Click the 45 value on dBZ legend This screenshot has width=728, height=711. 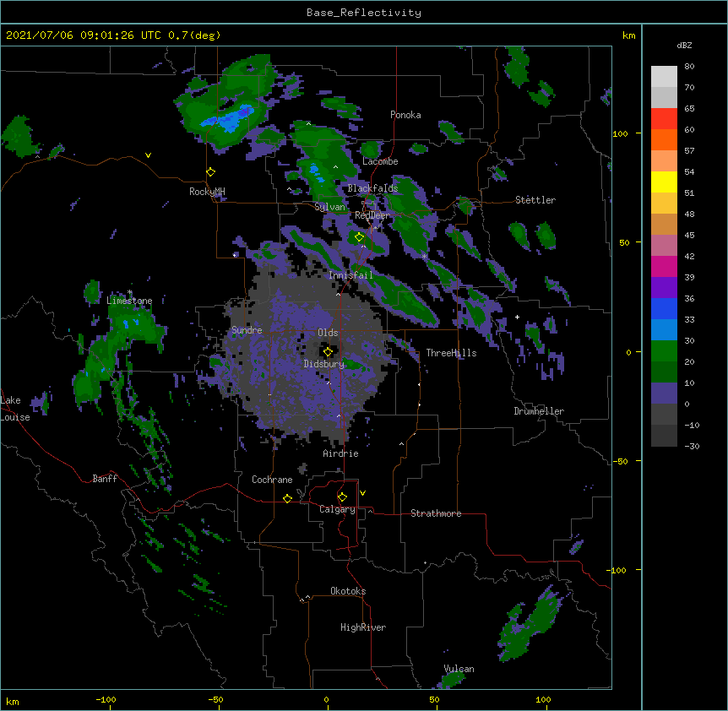click(689, 236)
